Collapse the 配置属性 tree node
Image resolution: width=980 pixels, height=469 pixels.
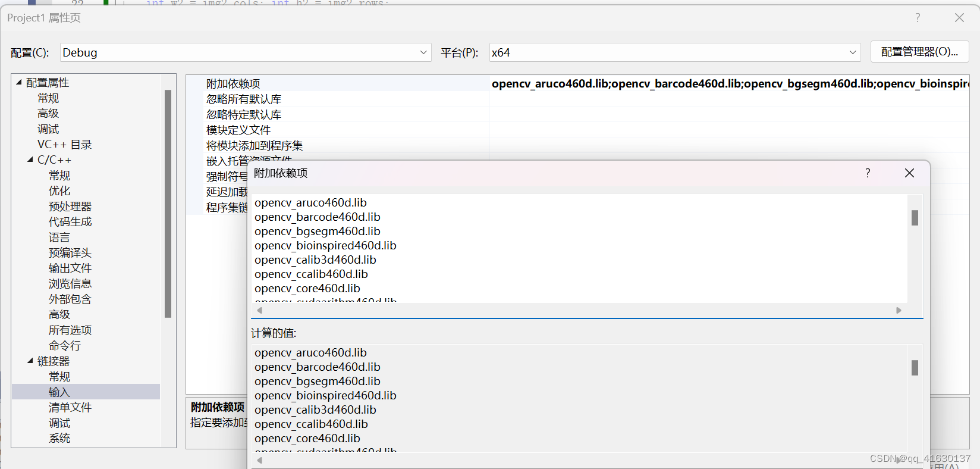click(18, 82)
